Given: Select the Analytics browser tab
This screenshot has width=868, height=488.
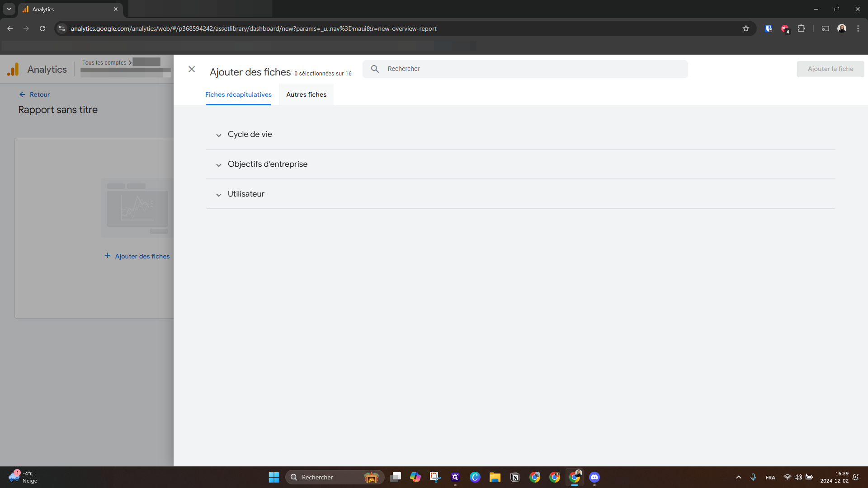Looking at the screenshot, I should (x=70, y=9).
